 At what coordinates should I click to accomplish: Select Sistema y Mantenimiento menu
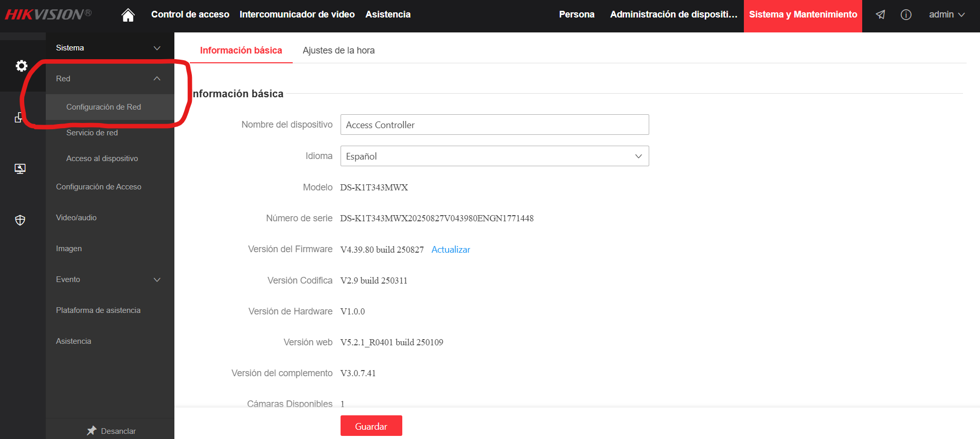click(803, 16)
